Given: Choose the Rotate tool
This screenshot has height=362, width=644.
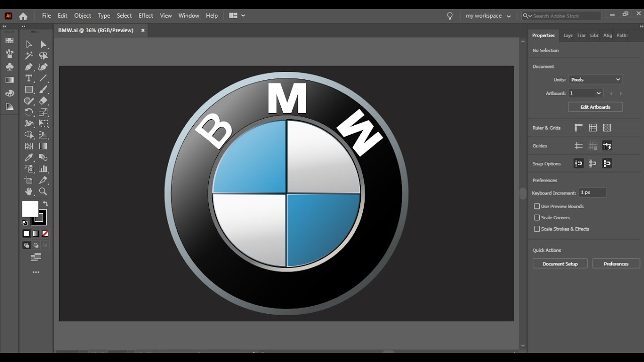Looking at the screenshot, I should tap(29, 112).
